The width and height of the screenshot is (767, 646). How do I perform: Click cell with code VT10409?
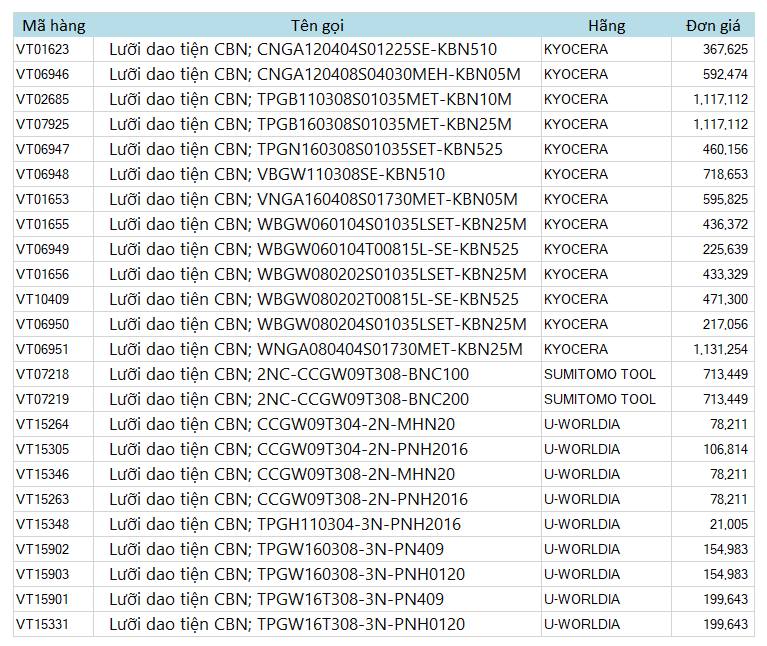tap(54, 299)
